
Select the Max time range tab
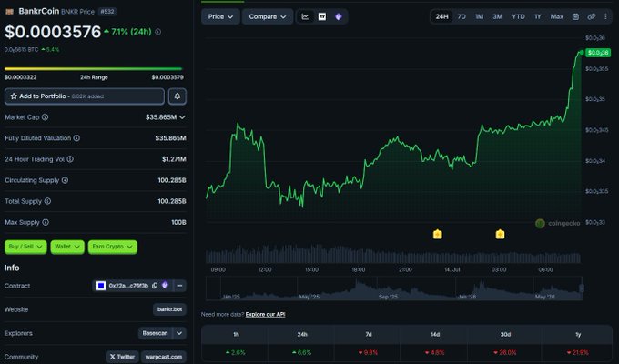[556, 16]
